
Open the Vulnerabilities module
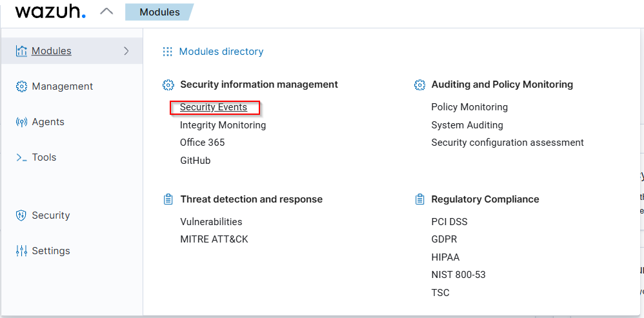[x=211, y=222]
